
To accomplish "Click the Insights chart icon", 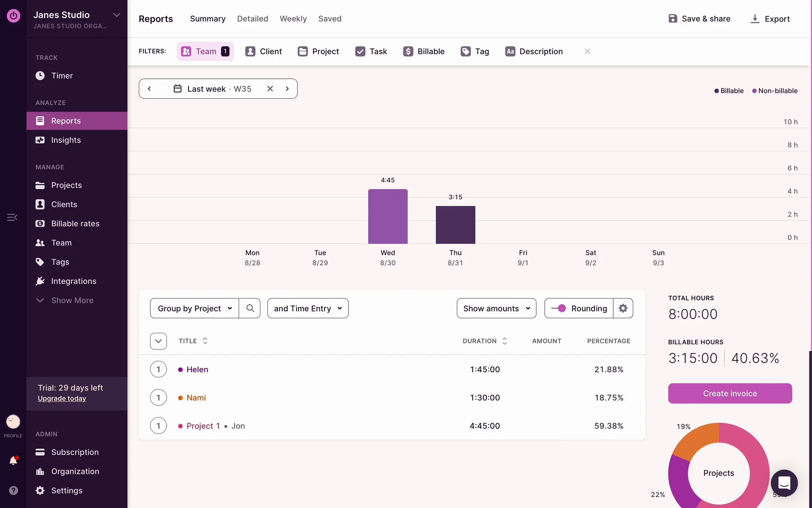I will (40, 140).
